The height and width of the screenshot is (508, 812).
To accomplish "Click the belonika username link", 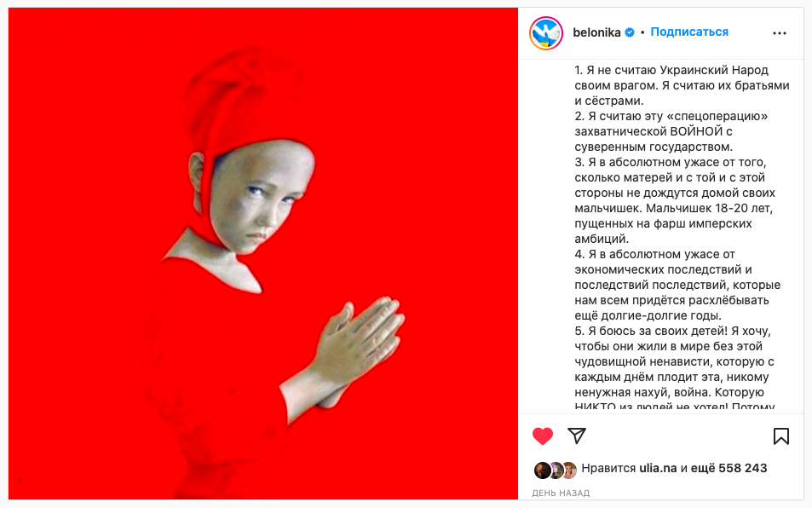I will (x=596, y=32).
